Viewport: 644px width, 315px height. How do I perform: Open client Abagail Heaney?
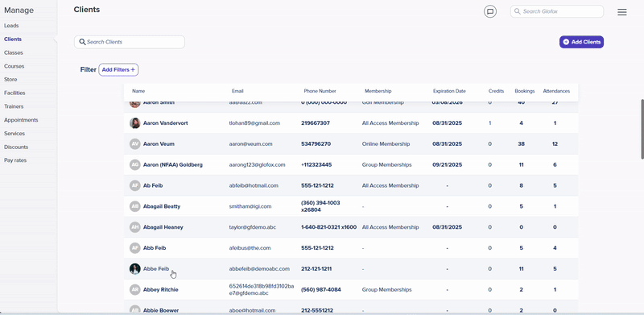(x=163, y=227)
